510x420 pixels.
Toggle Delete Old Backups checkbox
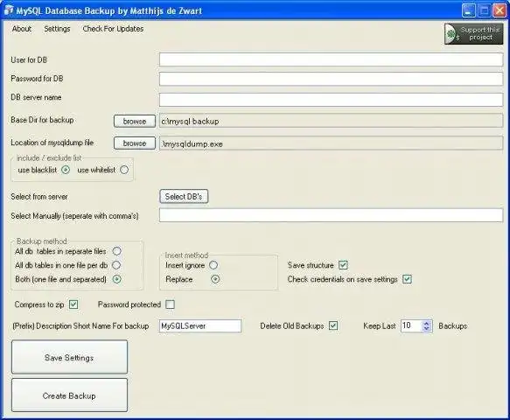[333, 325]
